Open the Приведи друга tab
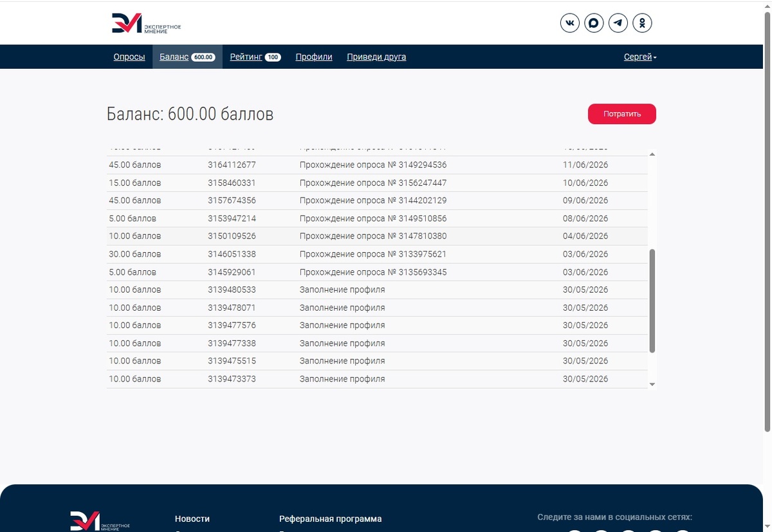 (376, 57)
